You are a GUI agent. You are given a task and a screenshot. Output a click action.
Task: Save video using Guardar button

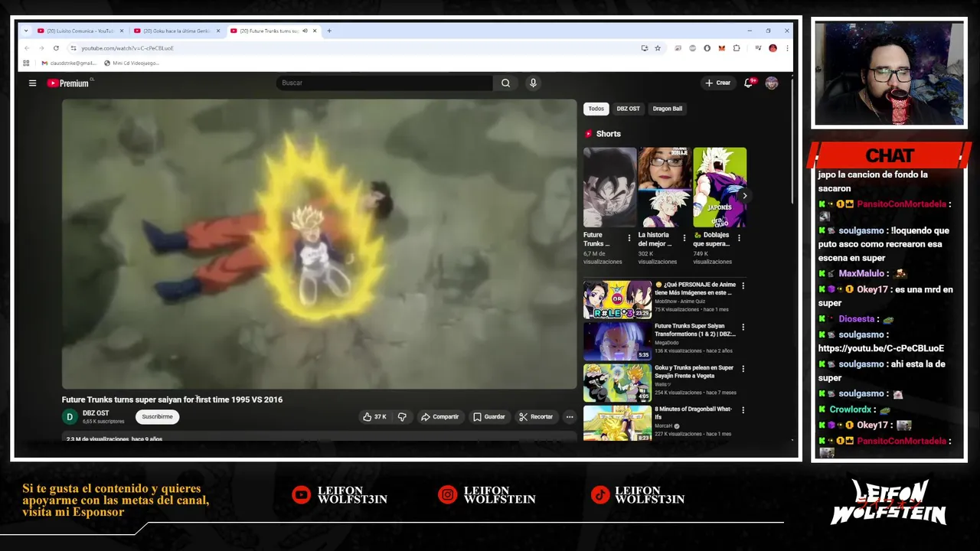[x=488, y=417]
